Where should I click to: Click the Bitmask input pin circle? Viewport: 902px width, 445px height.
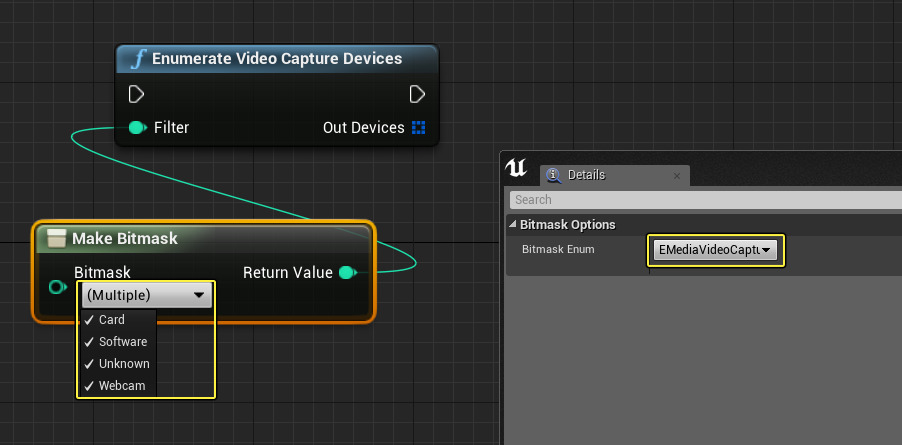point(57,288)
